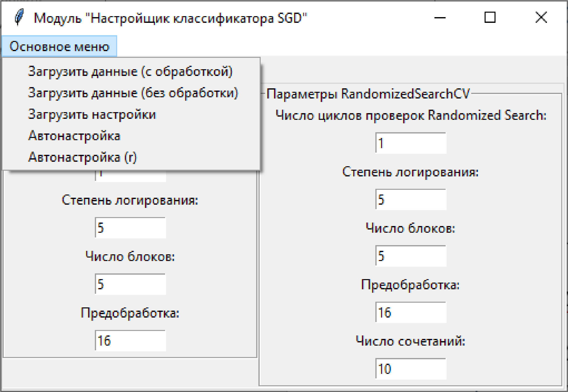Select the Автонастройка (r) menu item
The width and height of the screenshot is (568, 392).
point(82,157)
